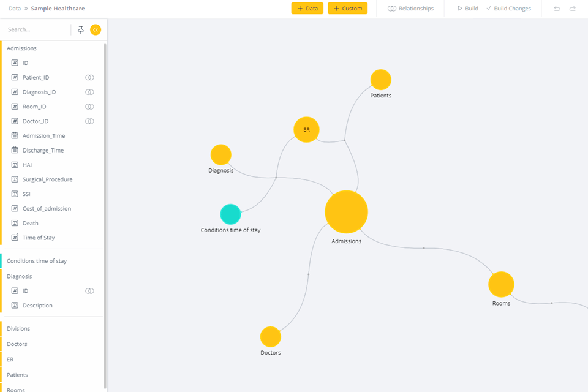This screenshot has width=588, height=392.
Task: Collapse the Admissions field list
Action: pos(21,48)
